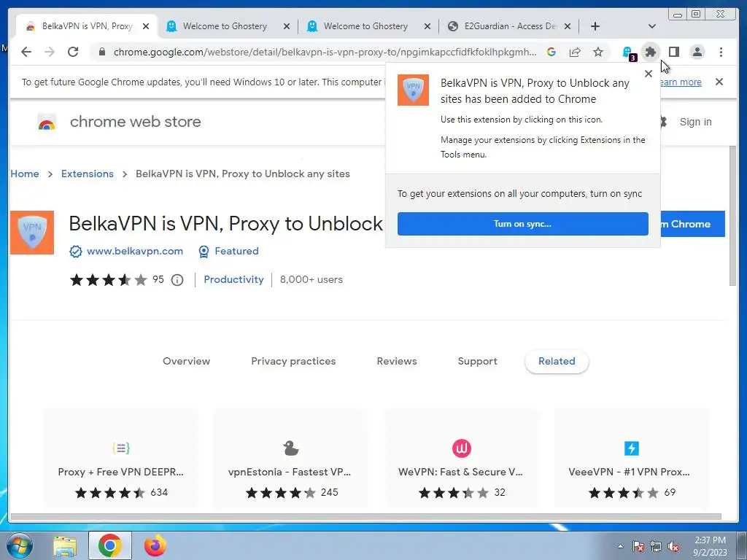The image size is (747, 560).
Task: Show hidden tray icons arrow
Action: pos(620,546)
